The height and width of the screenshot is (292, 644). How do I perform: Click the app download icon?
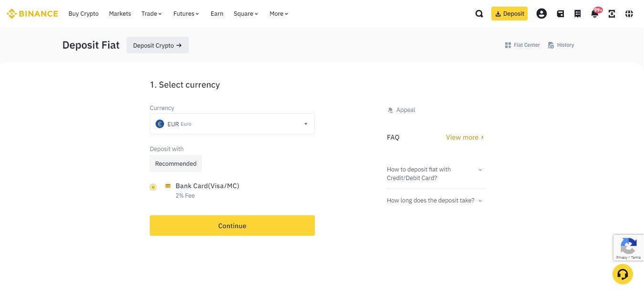[x=612, y=14]
